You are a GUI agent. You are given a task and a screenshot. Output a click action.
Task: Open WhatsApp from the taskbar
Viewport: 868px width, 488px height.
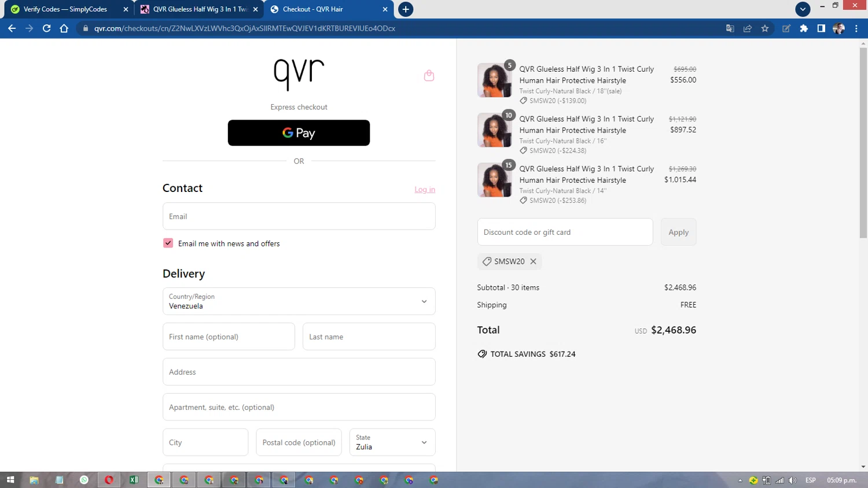(x=84, y=480)
